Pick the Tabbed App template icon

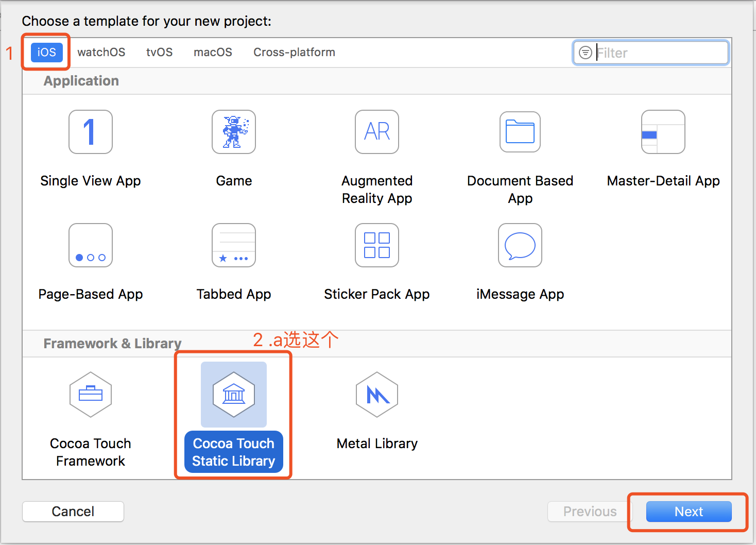[234, 245]
